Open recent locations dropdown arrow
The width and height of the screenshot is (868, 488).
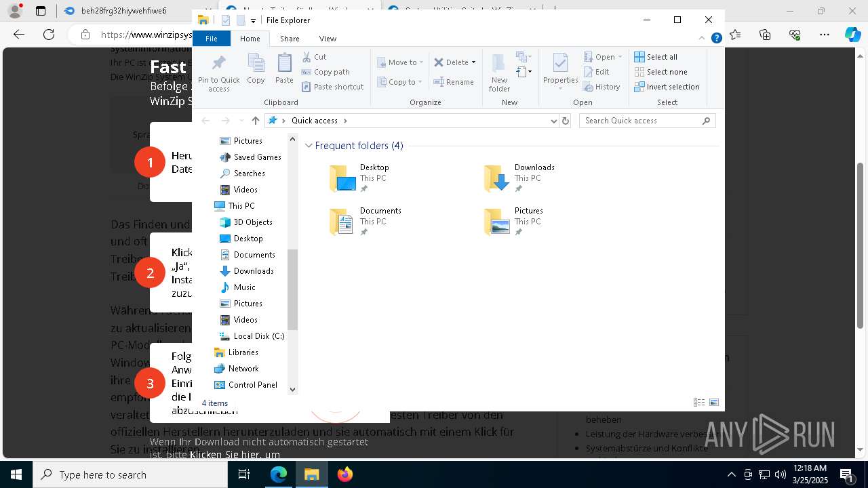tap(241, 121)
